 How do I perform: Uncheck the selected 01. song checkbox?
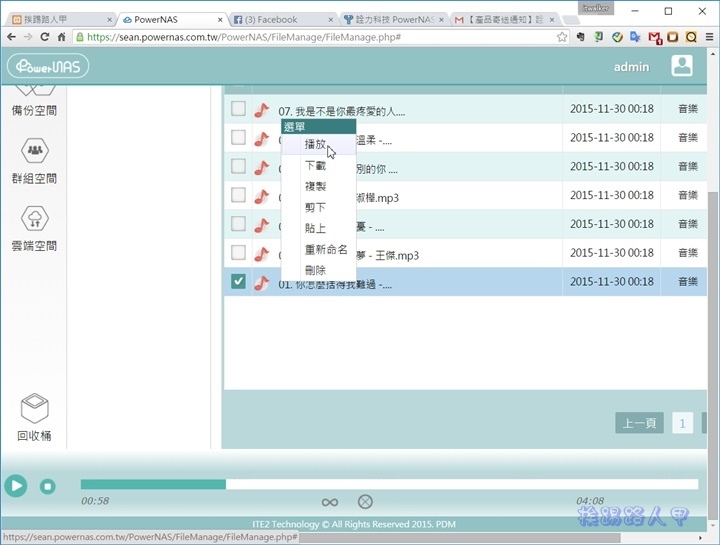click(x=238, y=282)
